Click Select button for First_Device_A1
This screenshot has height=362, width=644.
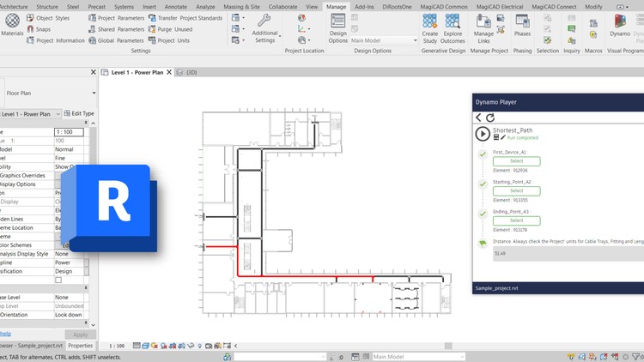[x=516, y=161]
